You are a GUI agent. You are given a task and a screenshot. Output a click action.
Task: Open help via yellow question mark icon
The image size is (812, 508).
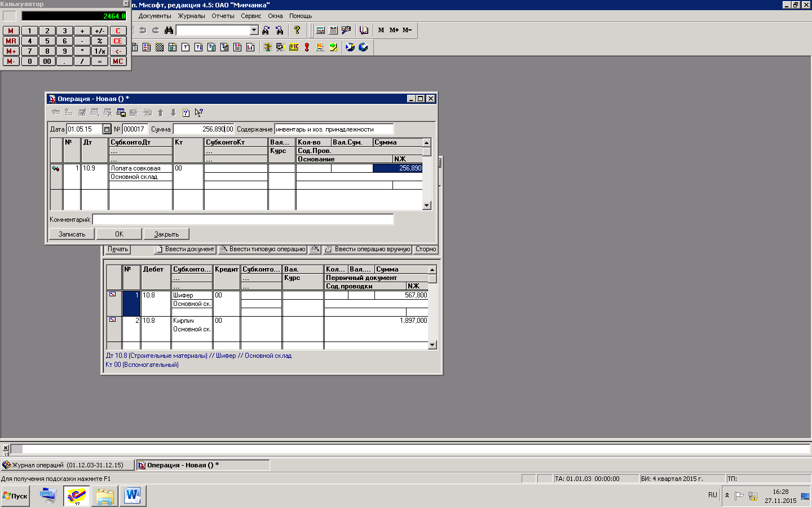(x=297, y=30)
